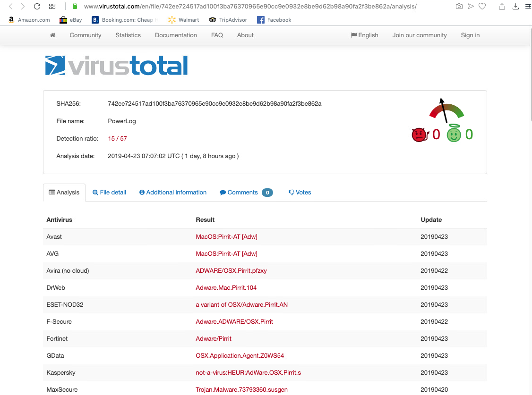Click the SHA256 hash value
Screen dimensions: 532x395
(x=215, y=104)
